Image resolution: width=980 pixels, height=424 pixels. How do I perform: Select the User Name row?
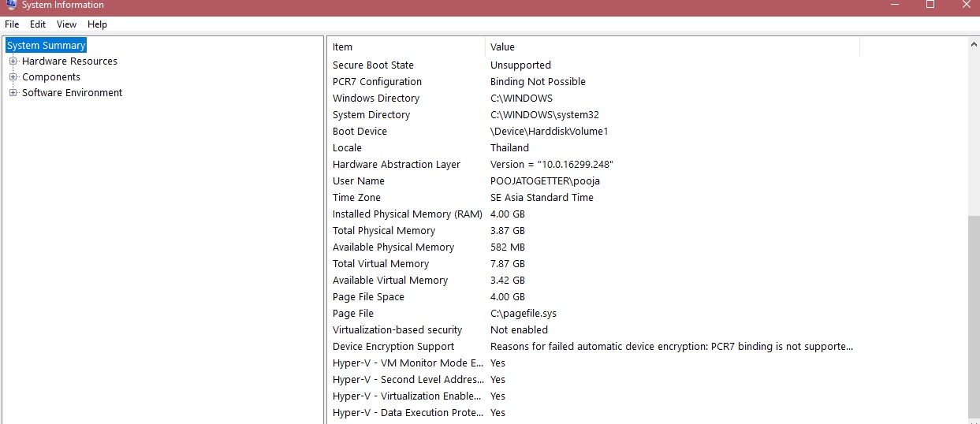359,181
